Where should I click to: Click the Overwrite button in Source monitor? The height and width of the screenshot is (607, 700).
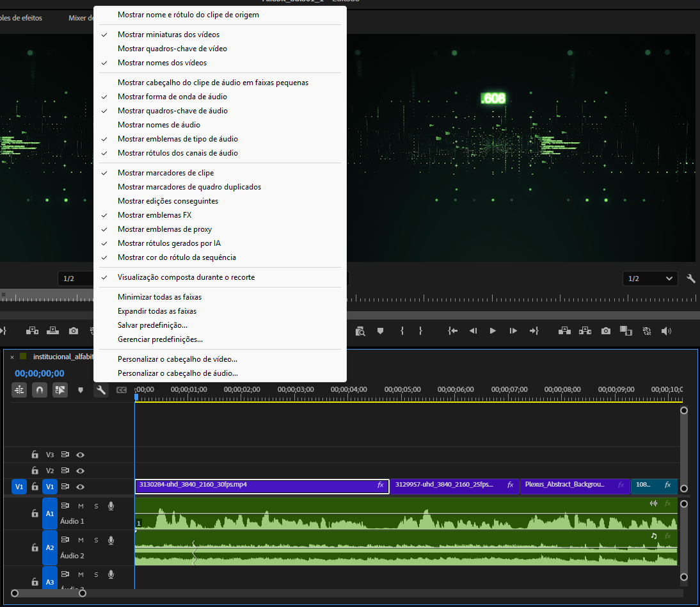pos(52,331)
